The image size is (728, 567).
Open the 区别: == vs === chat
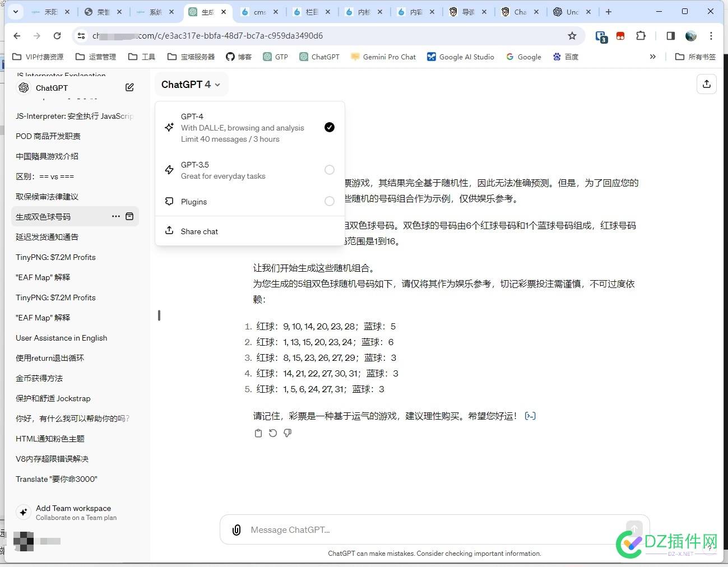(75, 176)
